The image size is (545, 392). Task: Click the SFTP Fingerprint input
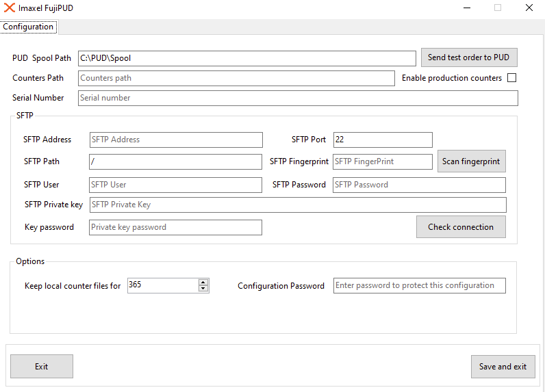pos(382,161)
